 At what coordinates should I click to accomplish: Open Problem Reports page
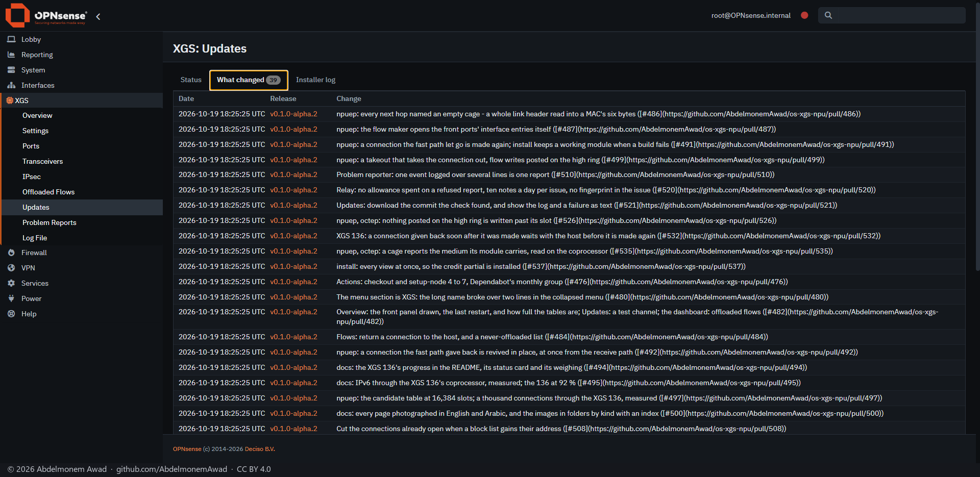click(83, 222)
